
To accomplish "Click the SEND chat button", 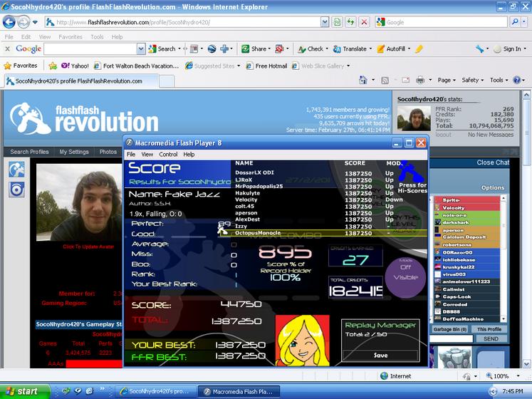I will [x=491, y=338].
